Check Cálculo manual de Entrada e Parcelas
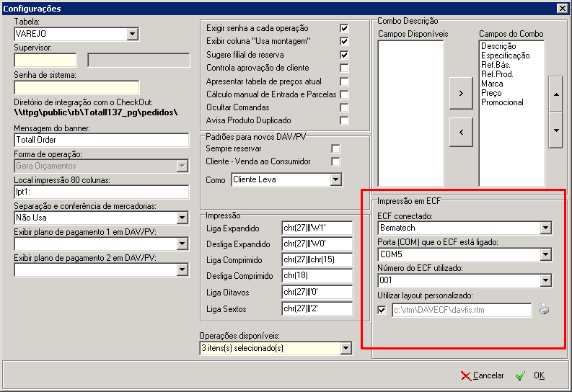 344,94
